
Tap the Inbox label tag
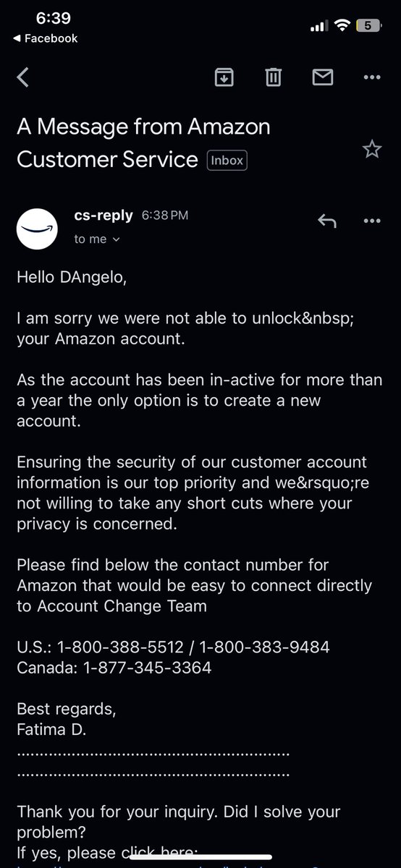tap(227, 161)
